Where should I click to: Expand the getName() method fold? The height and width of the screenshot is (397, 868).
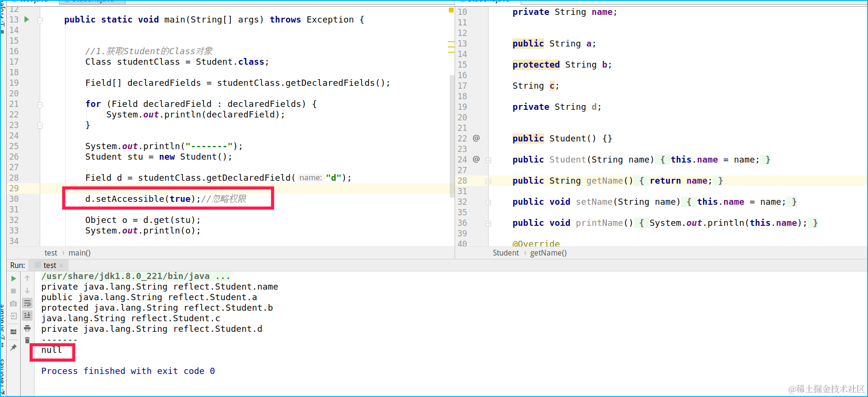(489, 181)
